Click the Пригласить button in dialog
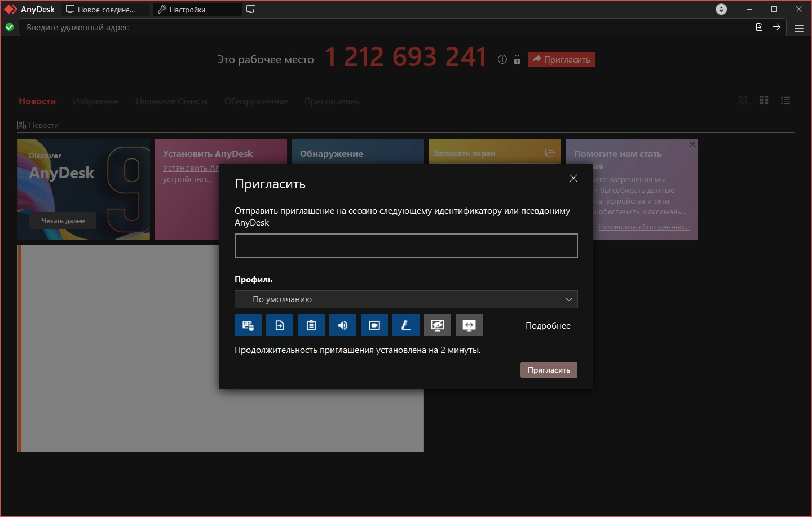Image resolution: width=812 pixels, height=517 pixels. [x=549, y=370]
